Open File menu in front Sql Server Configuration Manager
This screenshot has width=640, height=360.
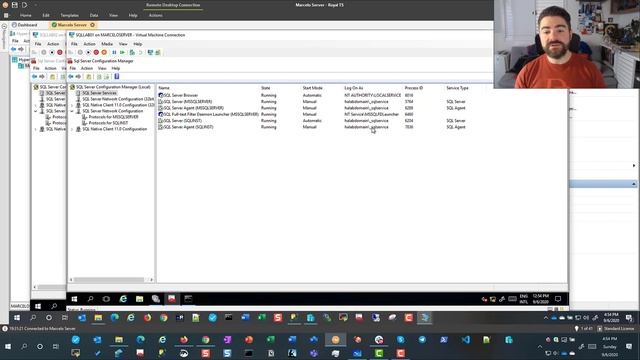click(x=73, y=68)
